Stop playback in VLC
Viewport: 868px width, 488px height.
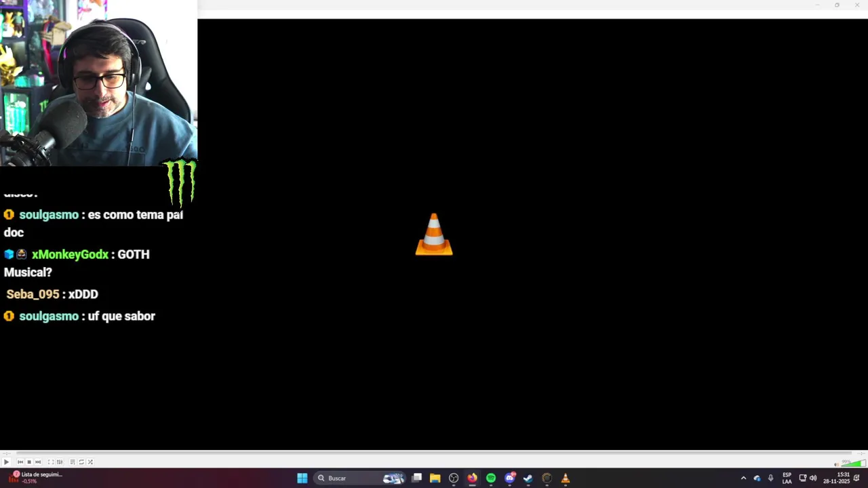[29, 462]
